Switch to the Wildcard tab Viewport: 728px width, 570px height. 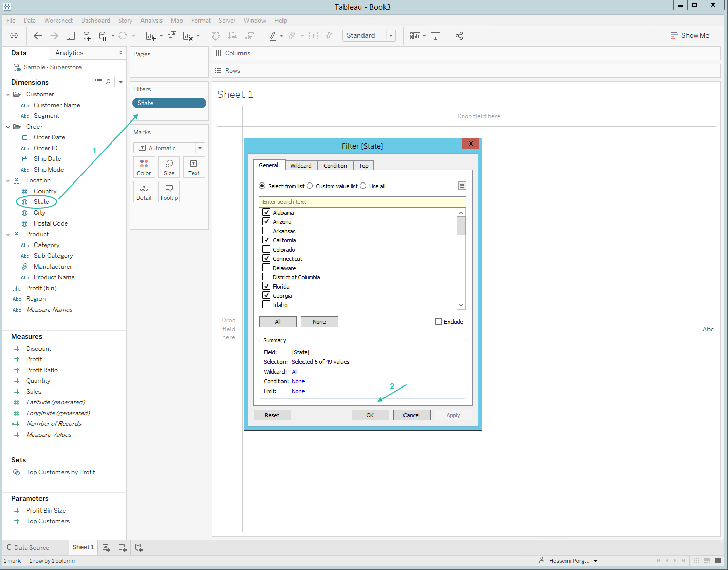(x=301, y=166)
